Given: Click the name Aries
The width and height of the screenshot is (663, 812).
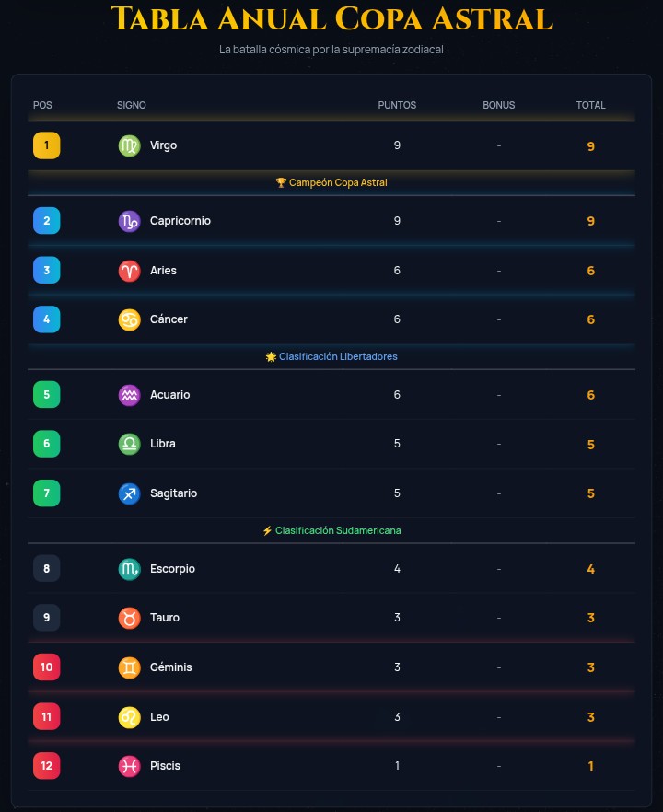Looking at the screenshot, I should click(163, 271).
